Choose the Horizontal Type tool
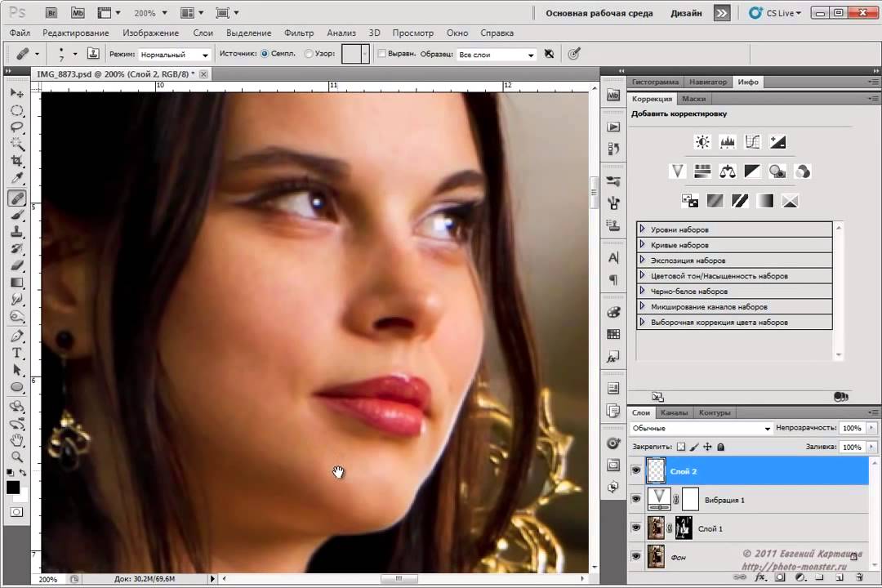882x588 pixels. pos(16,353)
